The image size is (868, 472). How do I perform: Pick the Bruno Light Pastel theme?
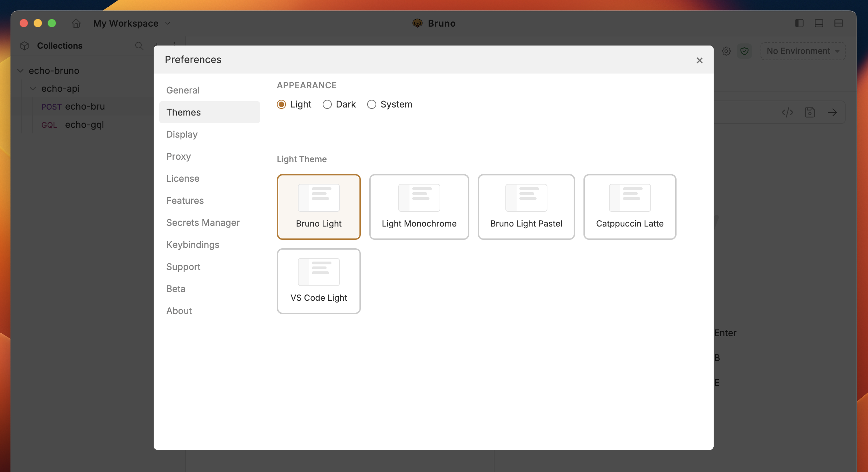pyautogui.click(x=526, y=207)
